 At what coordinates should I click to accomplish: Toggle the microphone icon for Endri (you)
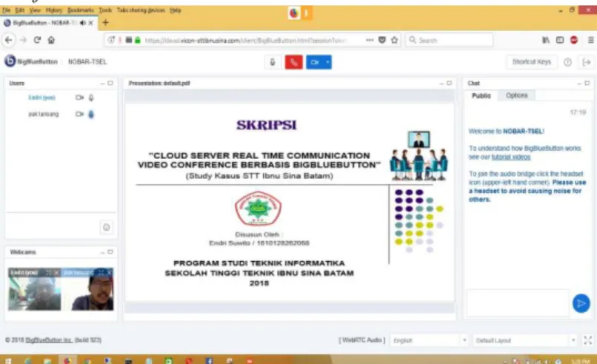(x=91, y=98)
